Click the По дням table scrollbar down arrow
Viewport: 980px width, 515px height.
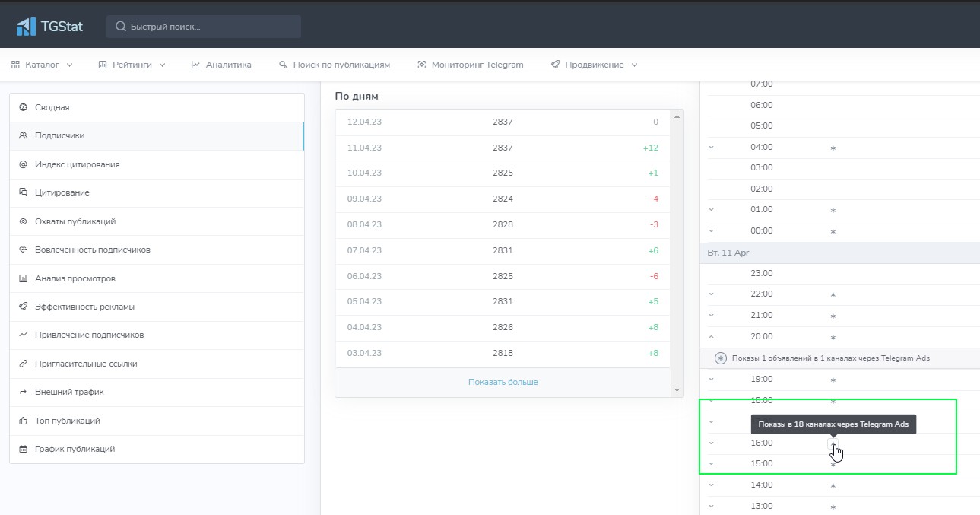[x=678, y=390]
